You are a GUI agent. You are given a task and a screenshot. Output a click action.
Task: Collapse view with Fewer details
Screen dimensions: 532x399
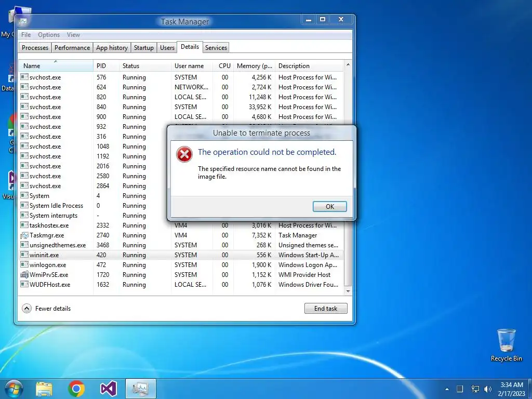[x=46, y=308]
